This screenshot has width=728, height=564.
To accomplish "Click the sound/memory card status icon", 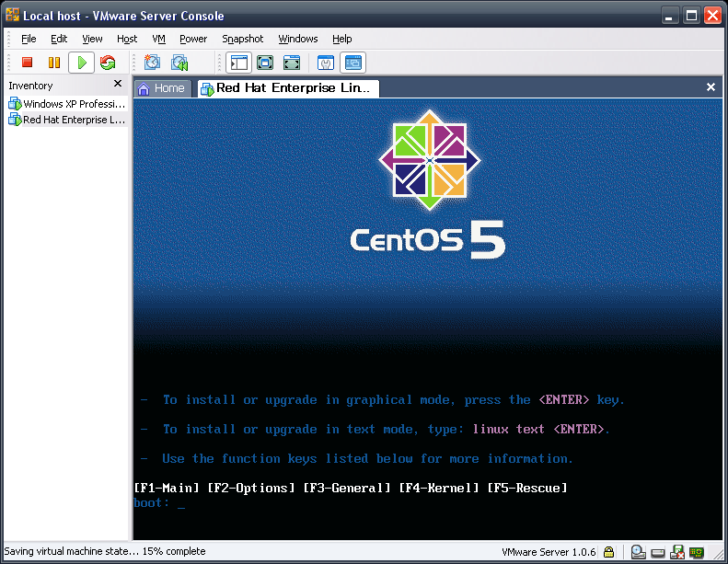I will click(x=697, y=552).
